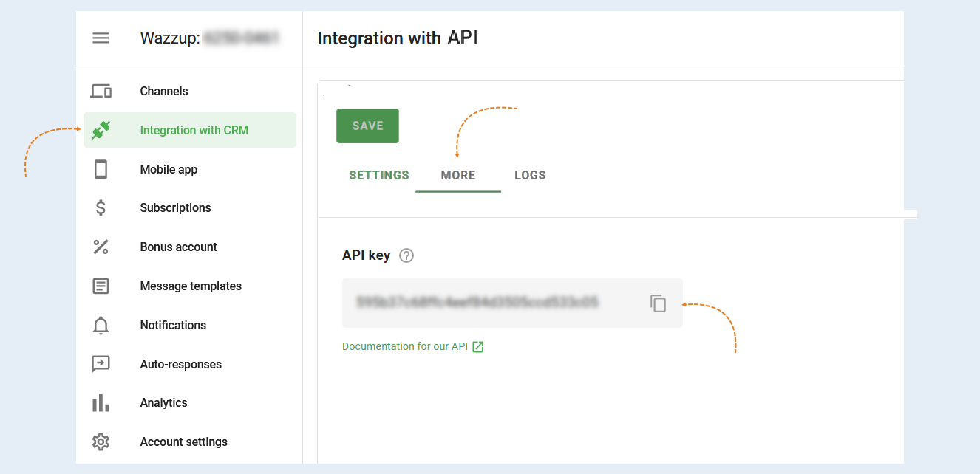Open Auto-responses section

click(190, 364)
